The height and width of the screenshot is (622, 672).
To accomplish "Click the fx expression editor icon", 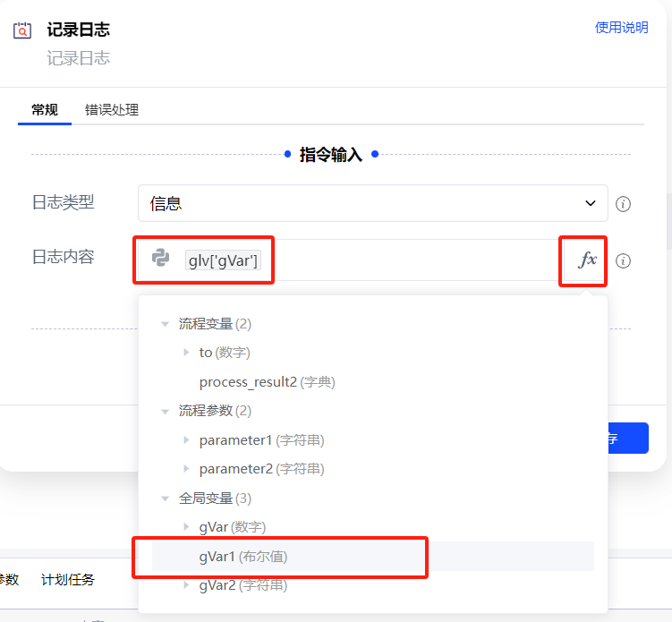I will 587,260.
